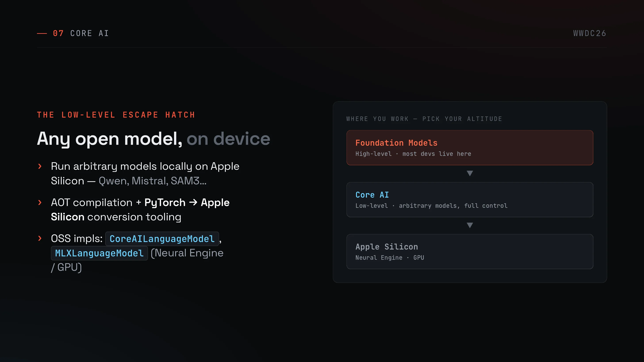Click the 'CORE AI' header label
The width and height of the screenshot is (644, 362).
click(90, 33)
